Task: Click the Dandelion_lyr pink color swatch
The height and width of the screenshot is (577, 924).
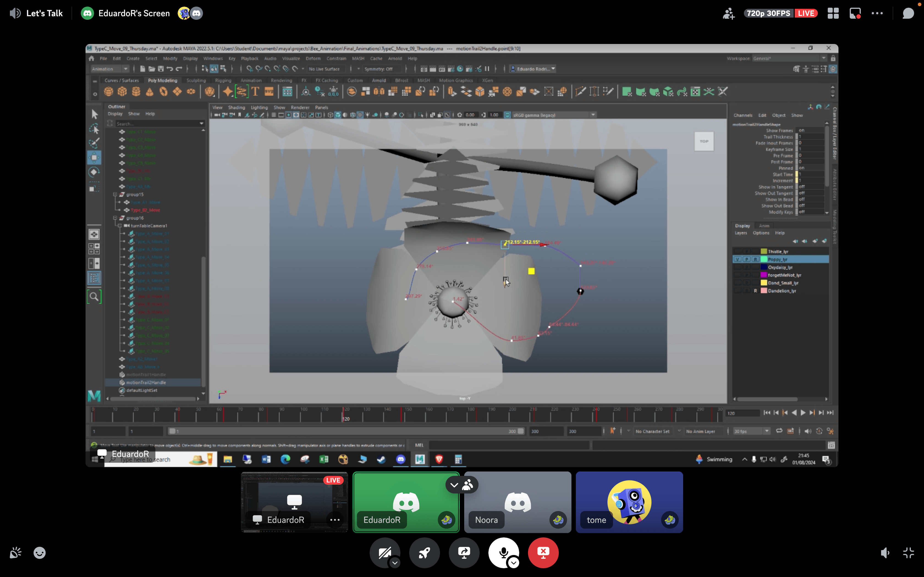Action: click(x=764, y=291)
